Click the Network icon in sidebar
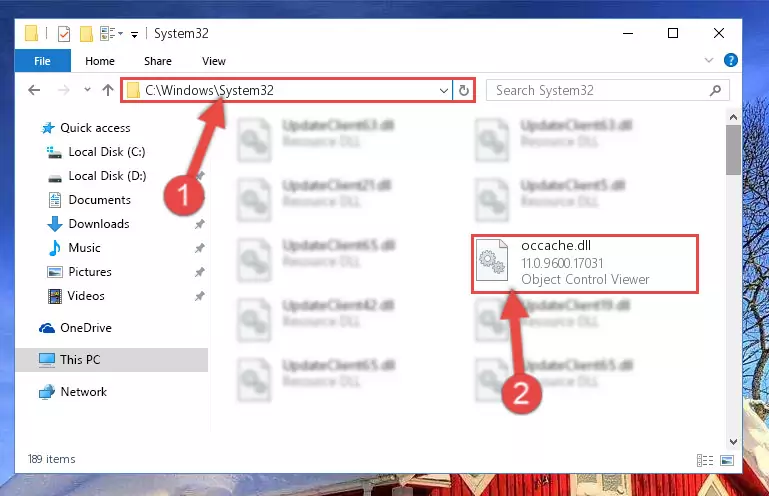 [x=47, y=392]
